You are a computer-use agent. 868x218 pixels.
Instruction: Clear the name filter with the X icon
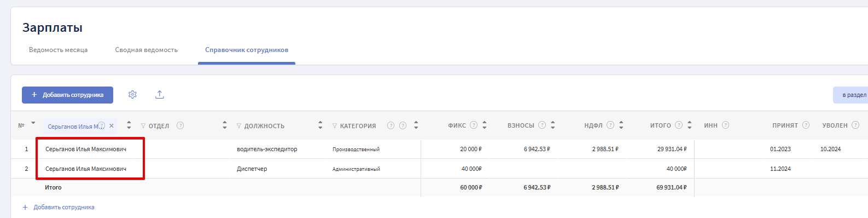tap(112, 126)
